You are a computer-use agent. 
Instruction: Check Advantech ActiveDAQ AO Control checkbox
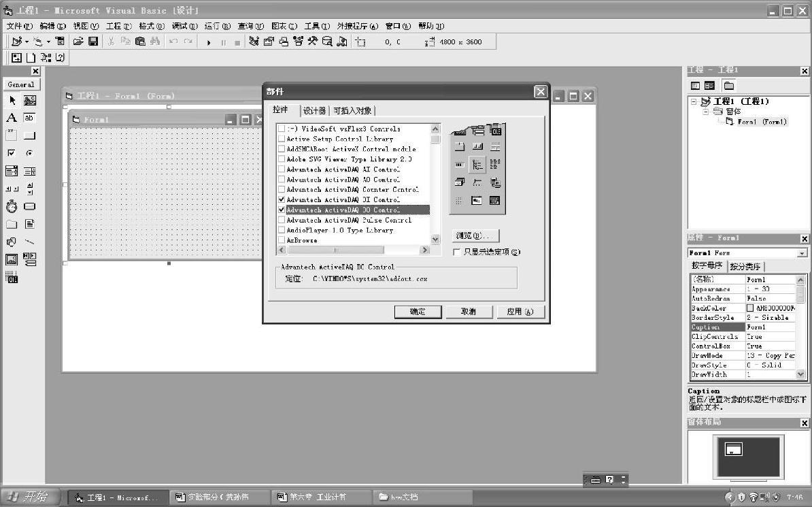point(282,180)
